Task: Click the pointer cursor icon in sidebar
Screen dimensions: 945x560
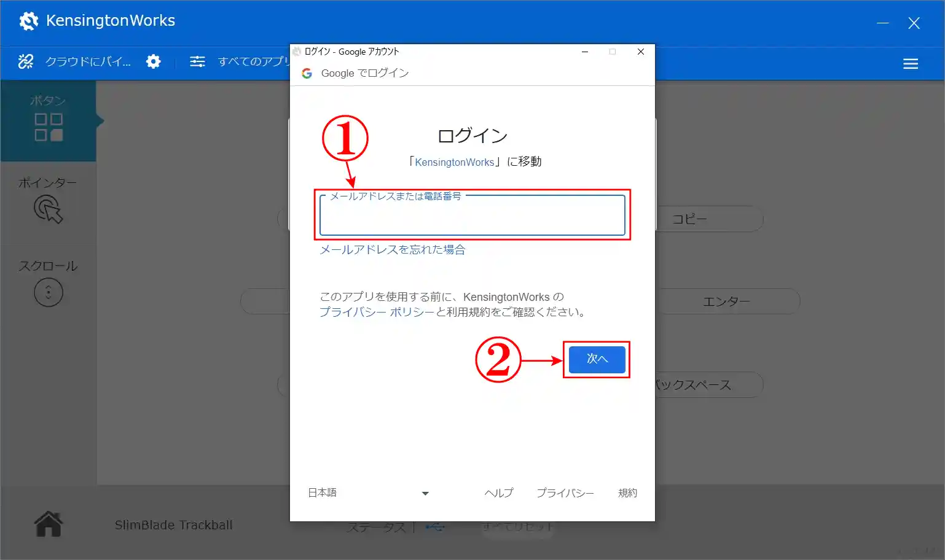Action: [48, 209]
